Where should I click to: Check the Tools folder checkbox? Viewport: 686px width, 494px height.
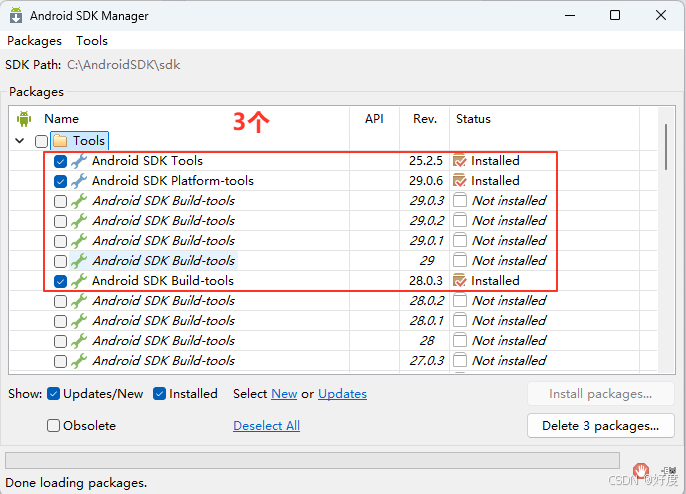coord(42,141)
